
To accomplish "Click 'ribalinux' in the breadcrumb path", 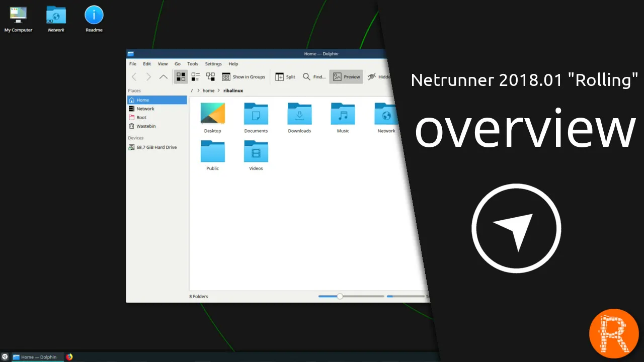I will click(x=233, y=90).
